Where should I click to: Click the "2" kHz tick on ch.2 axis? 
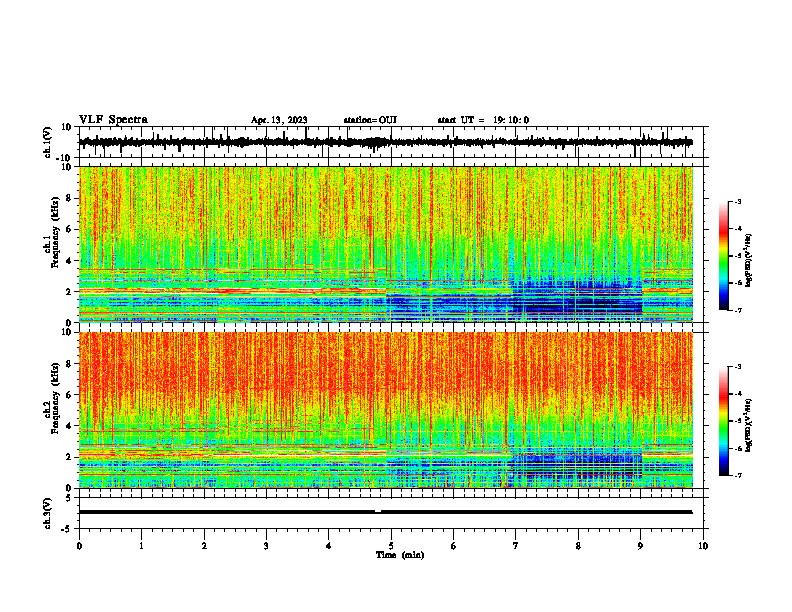click(x=70, y=457)
